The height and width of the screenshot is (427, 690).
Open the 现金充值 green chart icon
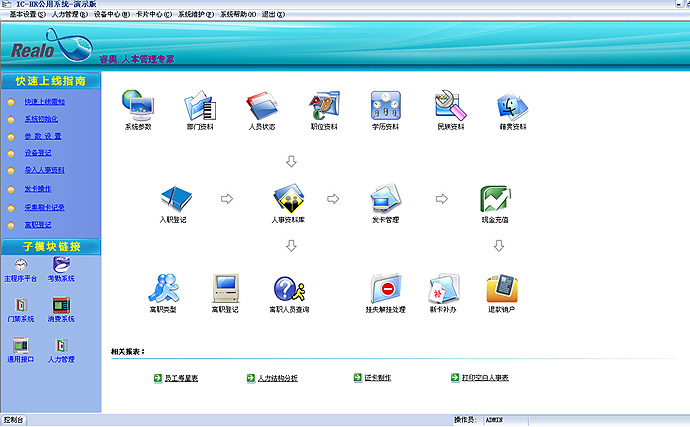pyautogui.click(x=495, y=199)
